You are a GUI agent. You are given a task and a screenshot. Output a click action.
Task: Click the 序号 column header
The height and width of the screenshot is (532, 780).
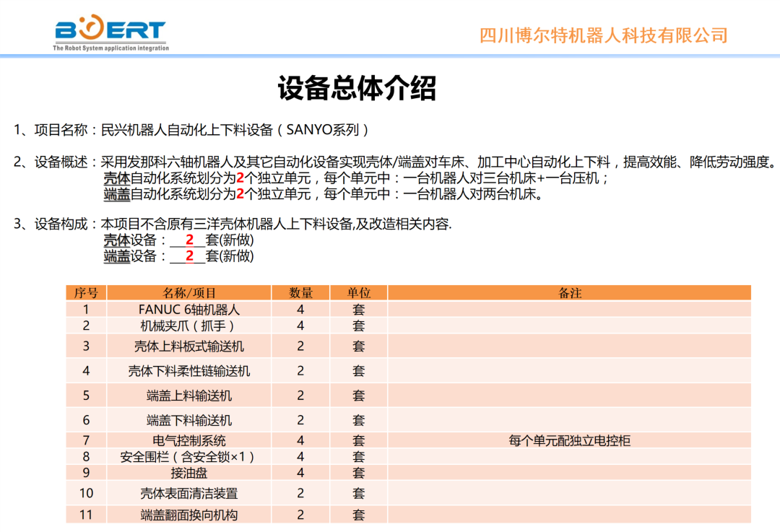click(86, 293)
